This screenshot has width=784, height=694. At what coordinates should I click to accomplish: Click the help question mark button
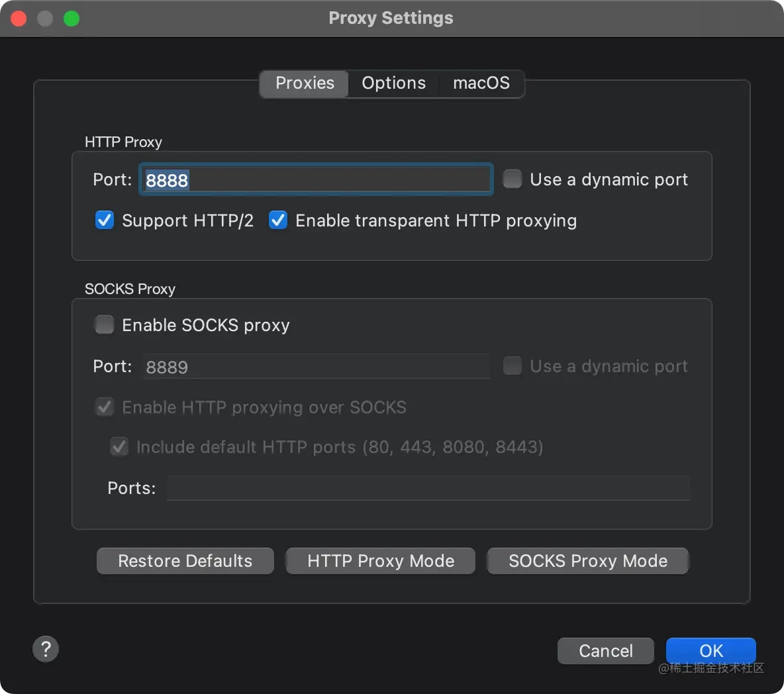46,649
